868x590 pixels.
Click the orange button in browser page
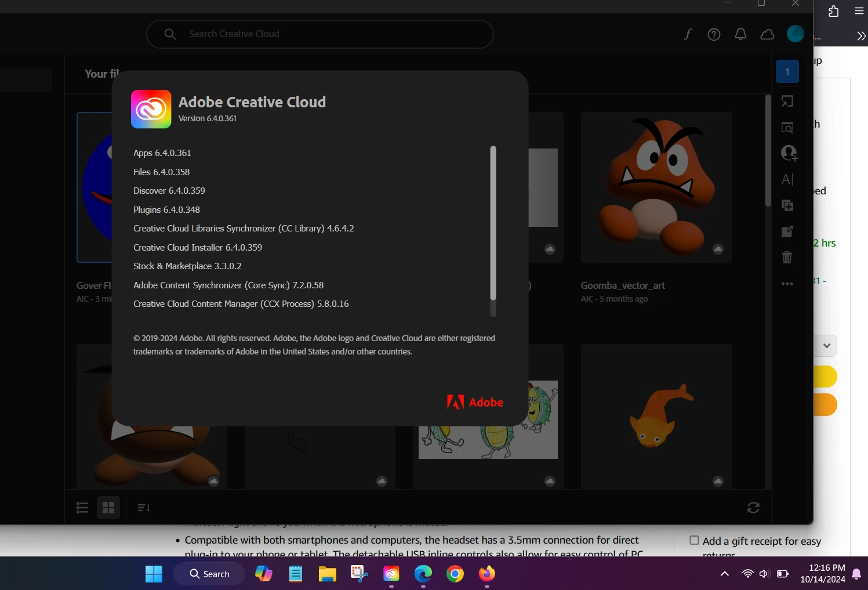tap(826, 404)
